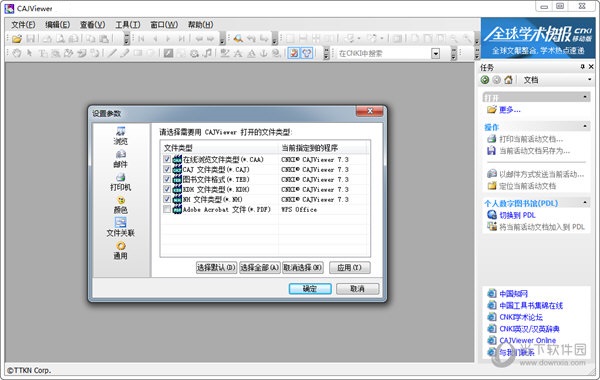Image resolution: width=600 pixels, height=380 pixels.
Task: Click the pin icon of 任务 pane
Action: 582,67
